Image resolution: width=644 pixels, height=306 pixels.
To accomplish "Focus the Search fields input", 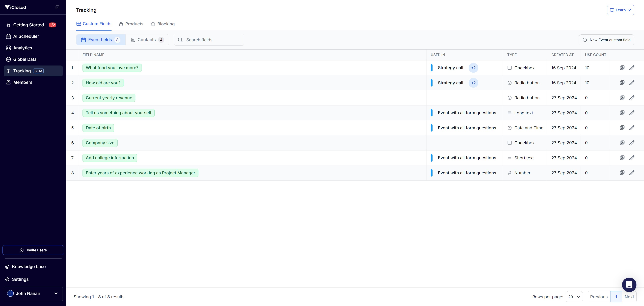I will coord(212,40).
